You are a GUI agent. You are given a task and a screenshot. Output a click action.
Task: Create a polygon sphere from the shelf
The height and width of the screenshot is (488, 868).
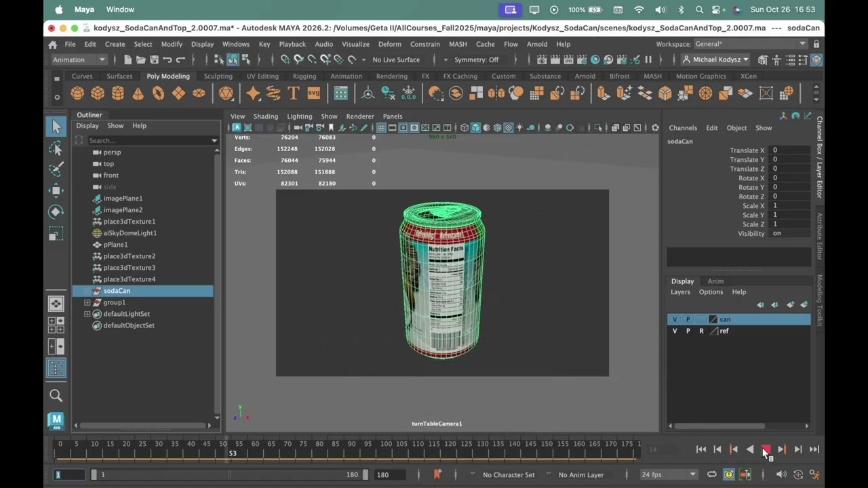tap(77, 94)
